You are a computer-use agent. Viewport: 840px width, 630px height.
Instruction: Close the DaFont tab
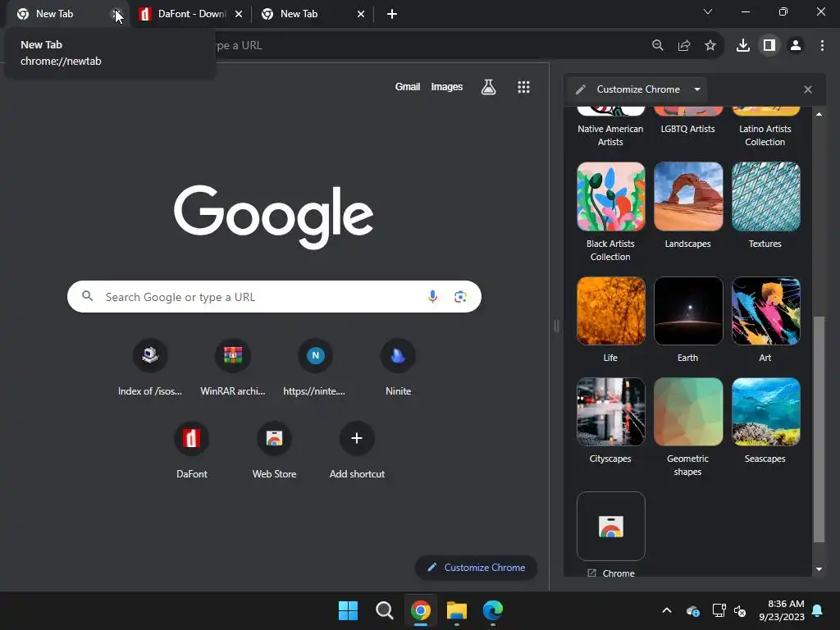click(x=239, y=14)
